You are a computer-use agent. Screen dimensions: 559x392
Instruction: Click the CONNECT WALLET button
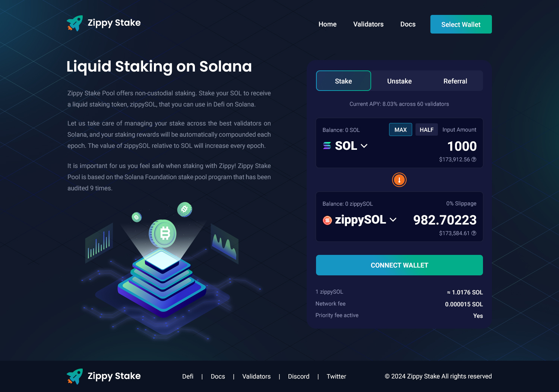click(399, 265)
